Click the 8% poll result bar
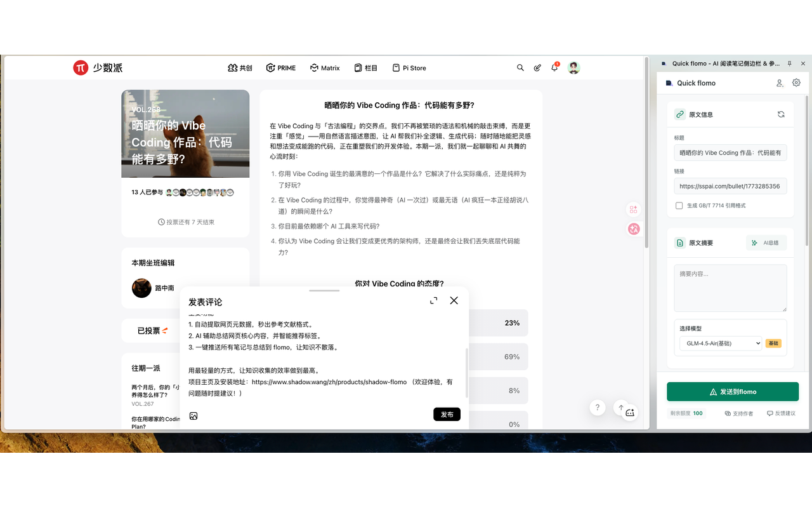Viewport: 812px width, 508px height. coord(499,391)
